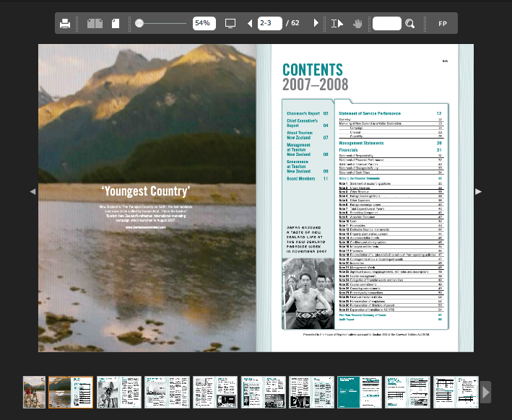Select the hand pan tool
Viewport: 512px width, 420px height.
point(357,24)
